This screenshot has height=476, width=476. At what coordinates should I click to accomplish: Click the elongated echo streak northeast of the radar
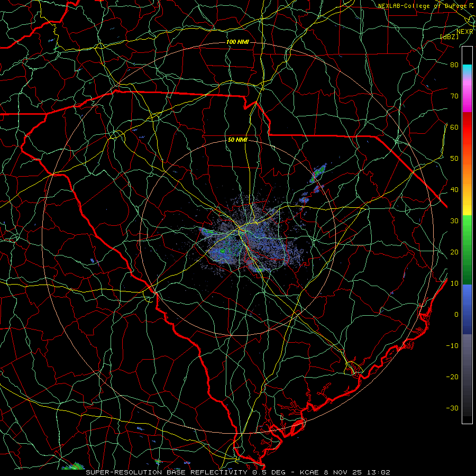tap(317, 172)
